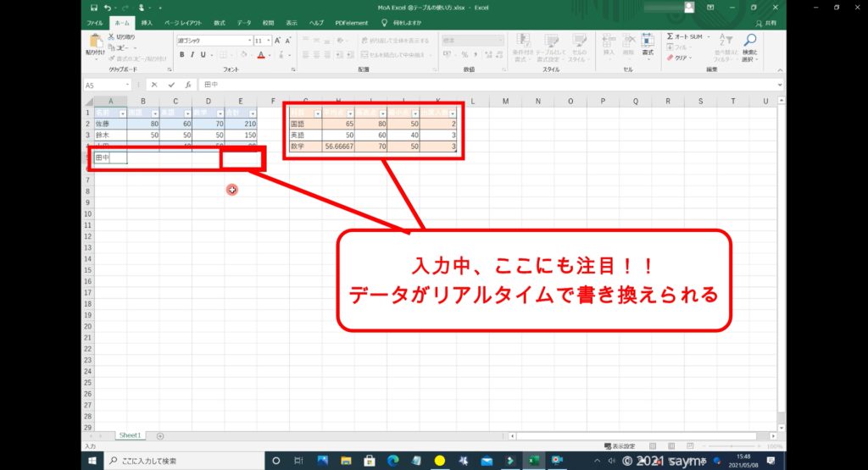The width and height of the screenshot is (868, 470).
Task: Open the font size dropdown
Action: pyautogui.click(x=270, y=40)
